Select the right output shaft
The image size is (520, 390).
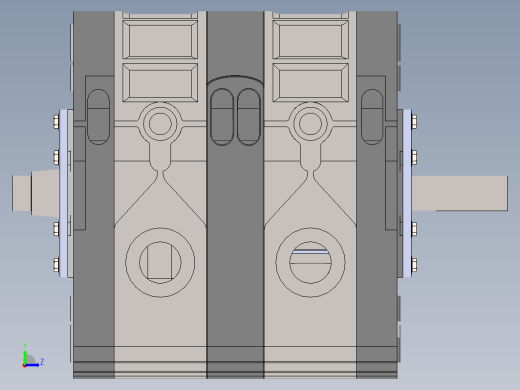point(460,193)
